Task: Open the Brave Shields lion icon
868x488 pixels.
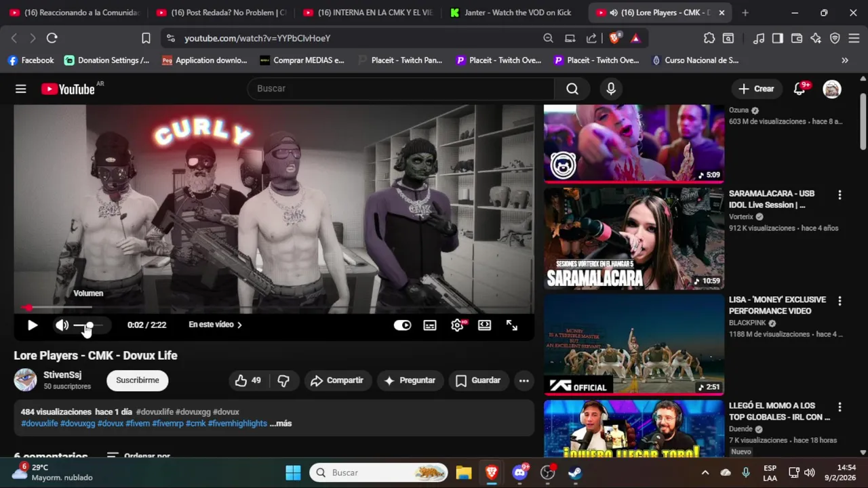Action: 614,39
